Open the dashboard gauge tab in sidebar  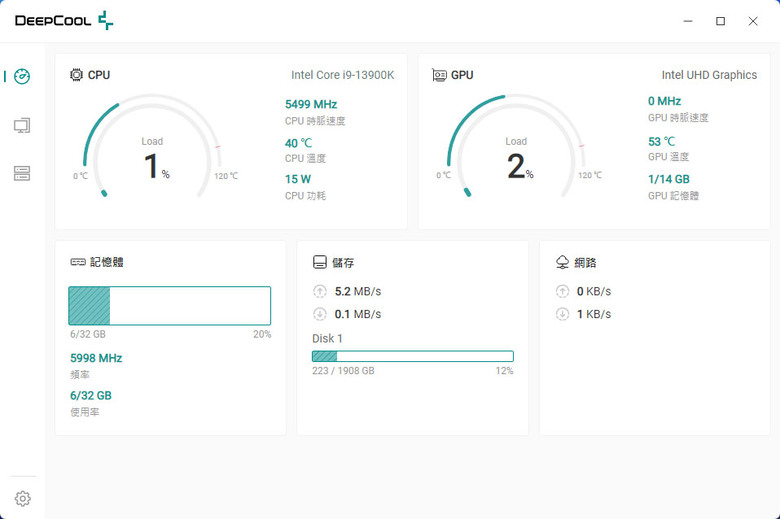pyautogui.click(x=22, y=77)
